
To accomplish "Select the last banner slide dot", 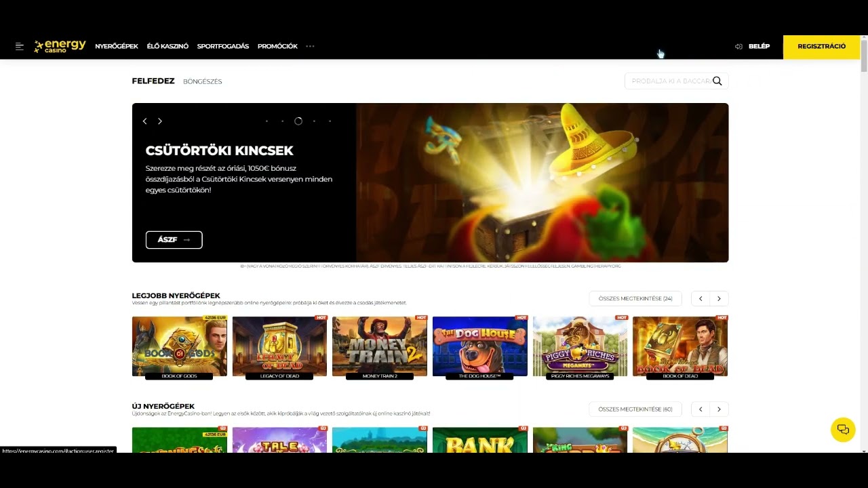I will pos(330,121).
